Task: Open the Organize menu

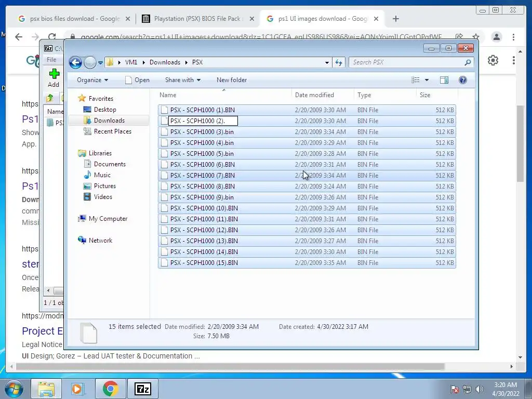Action: [92, 80]
